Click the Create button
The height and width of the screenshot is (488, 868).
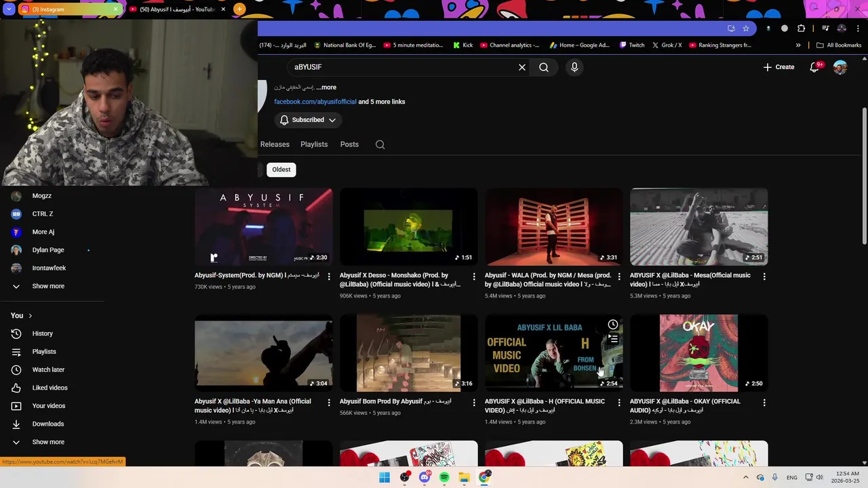778,67
